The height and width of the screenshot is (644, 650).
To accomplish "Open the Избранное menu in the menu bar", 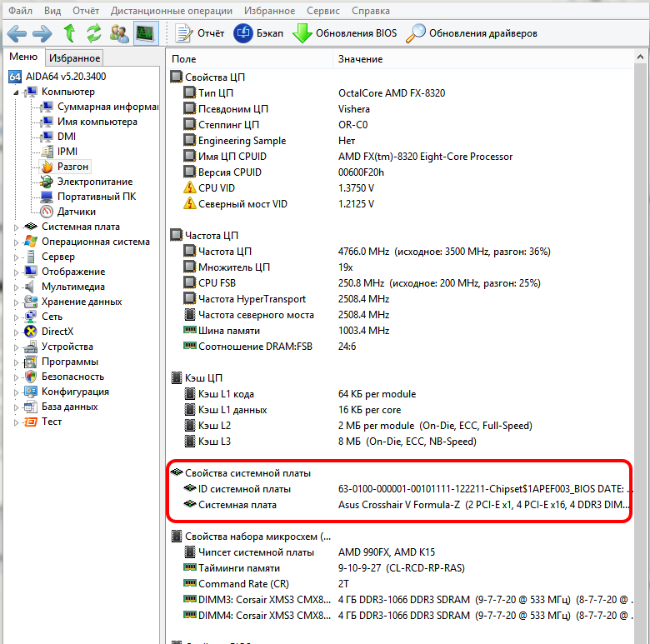I will 269,11.
